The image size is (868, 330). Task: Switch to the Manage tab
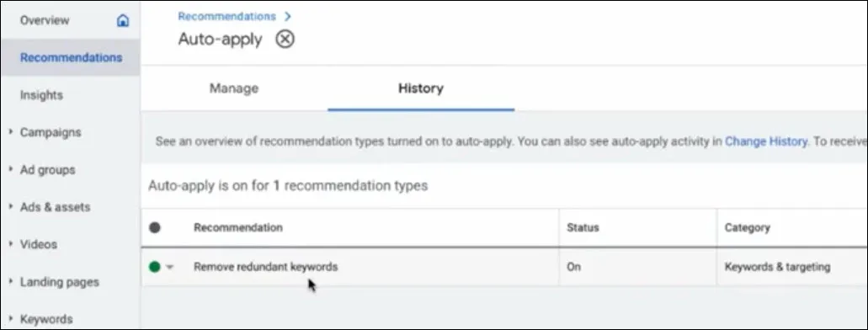coord(233,88)
